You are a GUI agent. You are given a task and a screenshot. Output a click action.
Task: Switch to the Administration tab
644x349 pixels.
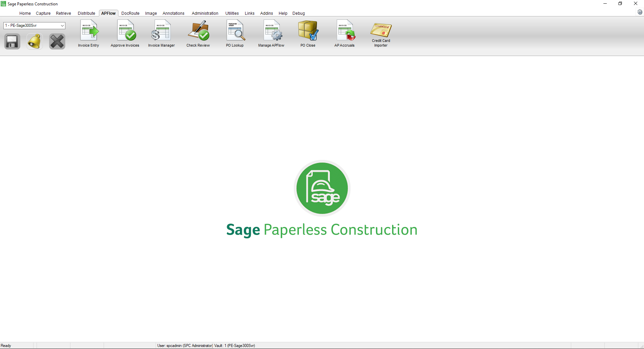tap(205, 13)
